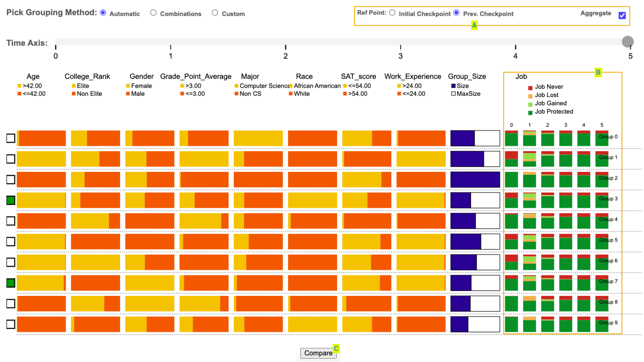Choose Prev. Checkpoint as reference point
Viewport: 644px width, 362px height.
(456, 13)
